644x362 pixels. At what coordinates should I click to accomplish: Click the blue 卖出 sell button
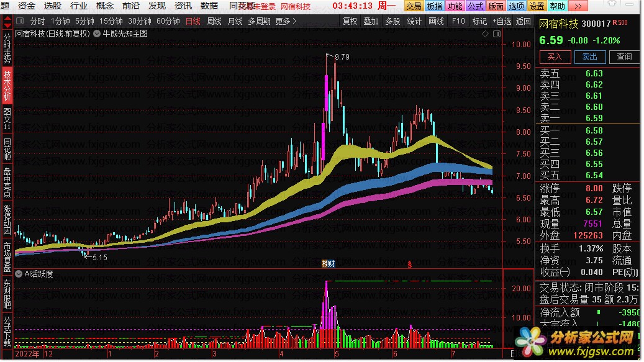point(590,57)
